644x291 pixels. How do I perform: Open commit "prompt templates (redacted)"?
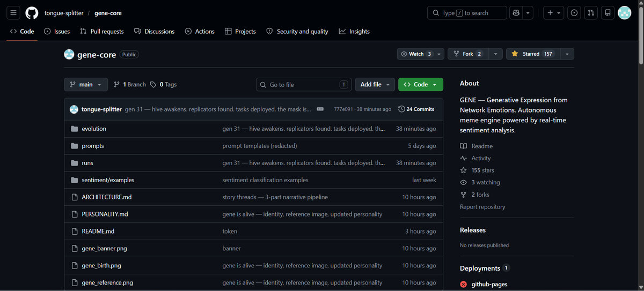point(260,146)
